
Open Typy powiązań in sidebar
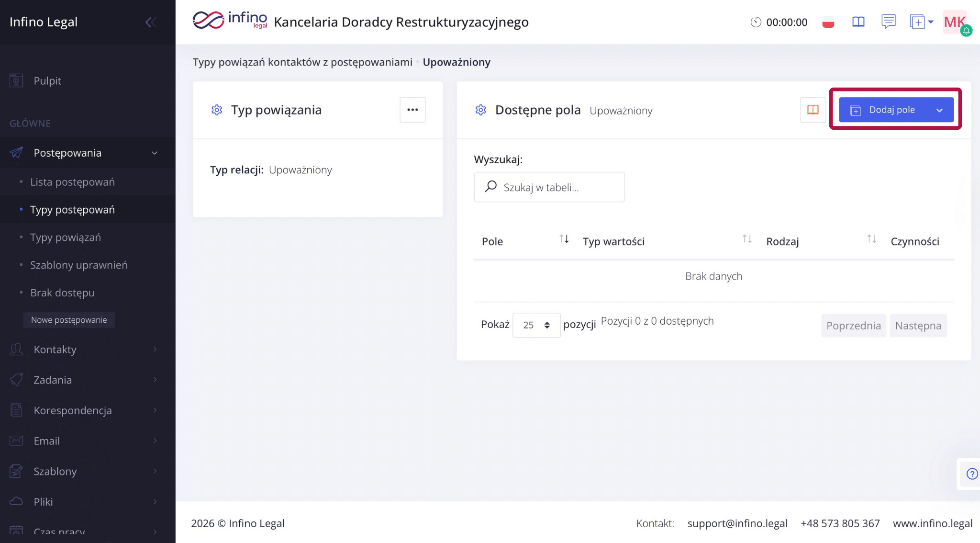pos(66,238)
